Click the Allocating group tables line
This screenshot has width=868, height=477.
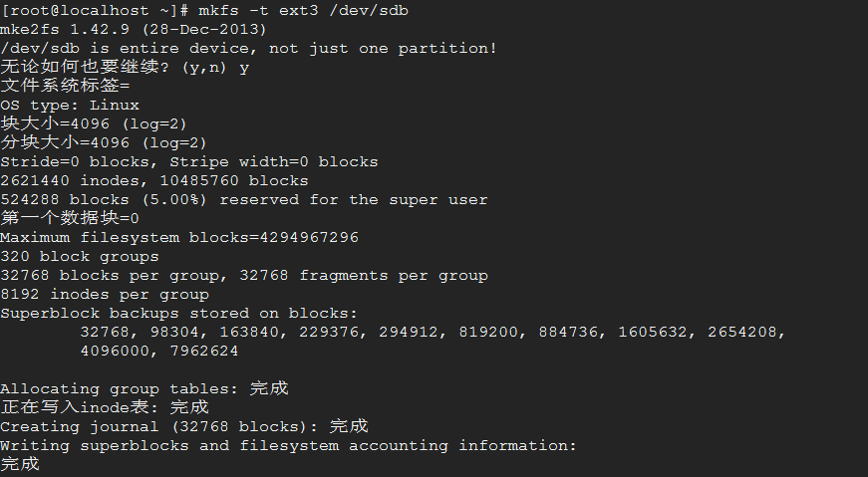(x=144, y=388)
